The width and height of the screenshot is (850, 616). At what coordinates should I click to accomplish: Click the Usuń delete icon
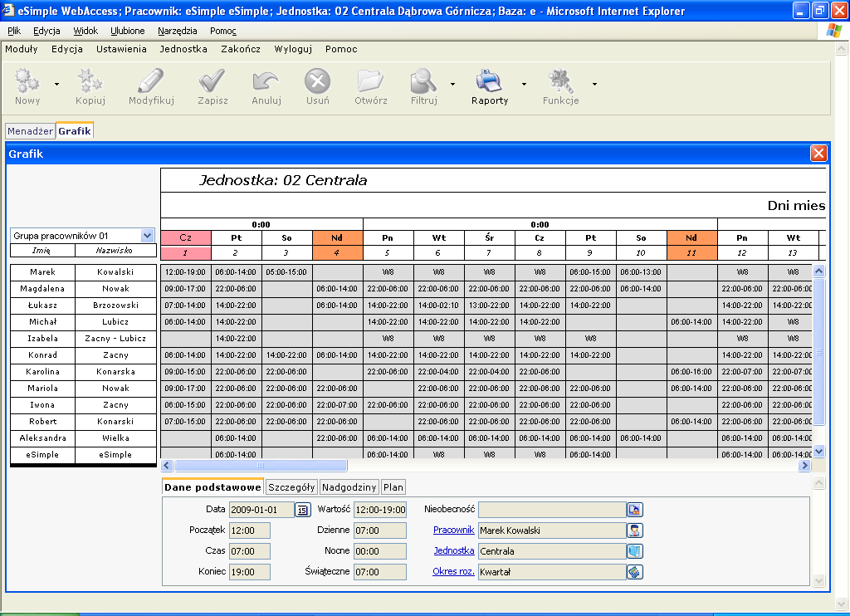click(318, 81)
